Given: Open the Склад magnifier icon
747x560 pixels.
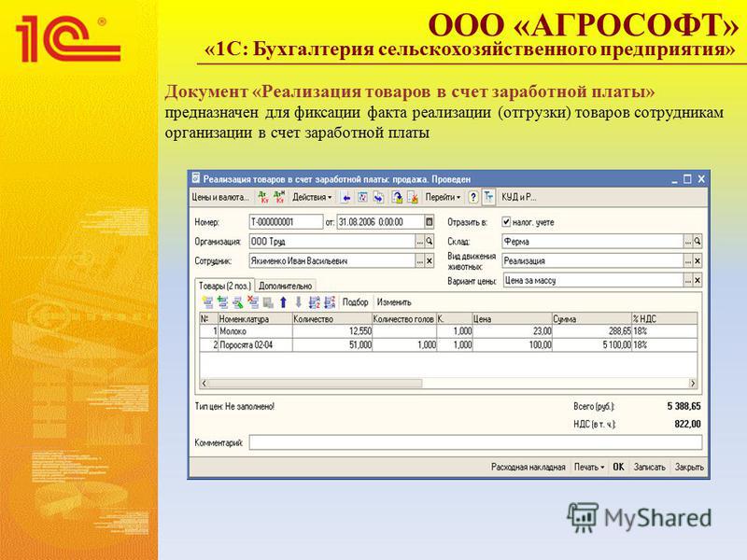Looking at the screenshot, I should click(698, 242).
